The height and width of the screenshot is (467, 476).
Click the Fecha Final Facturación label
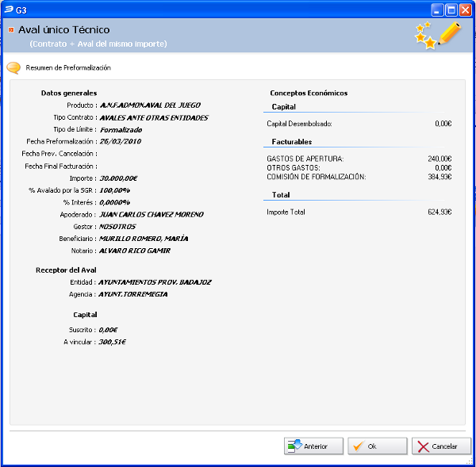[x=61, y=167]
